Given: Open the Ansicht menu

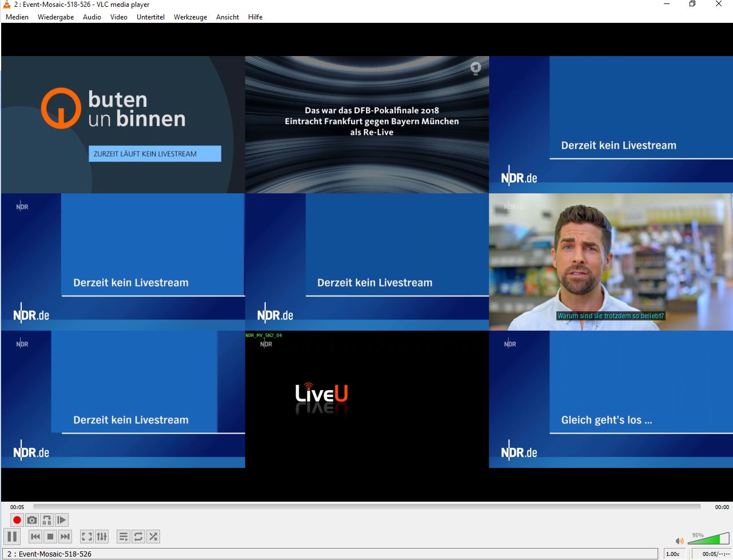Looking at the screenshot, I should pos(228,17).
